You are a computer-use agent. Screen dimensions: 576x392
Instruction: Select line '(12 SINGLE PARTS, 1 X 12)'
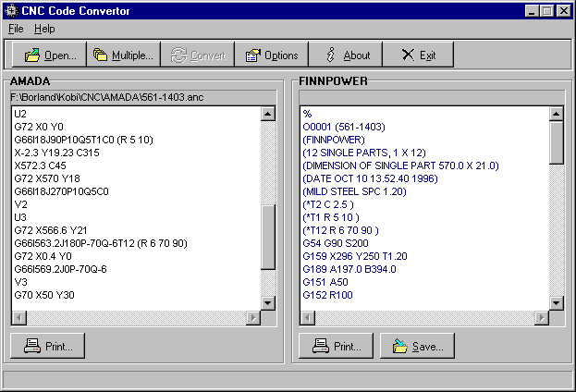tap(364, 153)
